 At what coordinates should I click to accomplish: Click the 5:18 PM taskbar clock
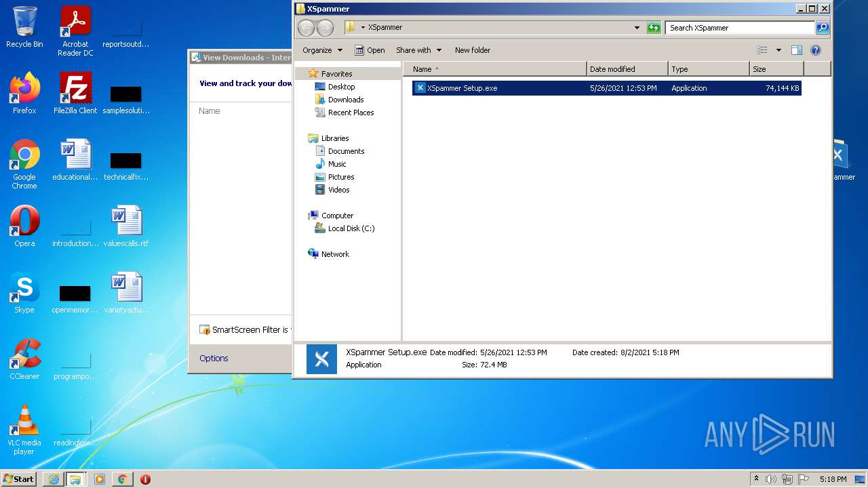point(833,479)
